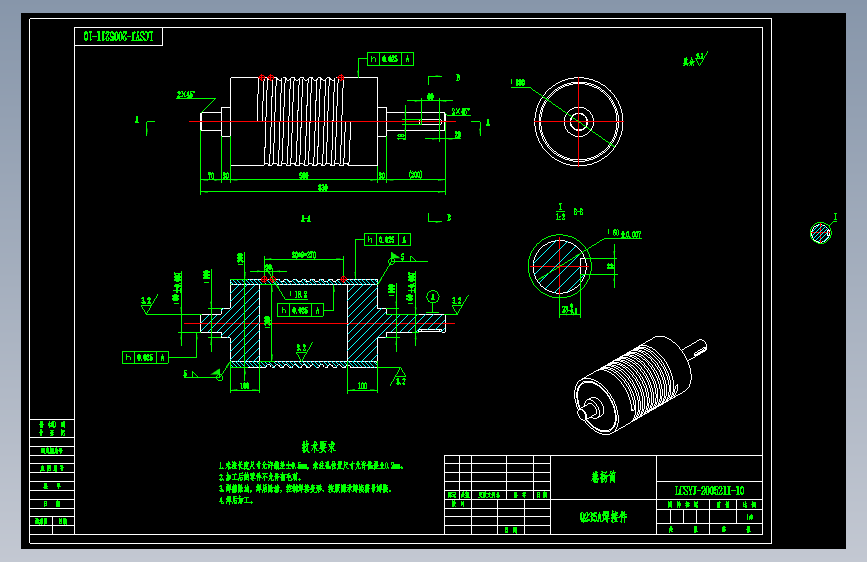The height and width of the screenshot is (562, 867).
Task: Select tolerance frame at lower-left of section view
Action: [x=145, y=357]
